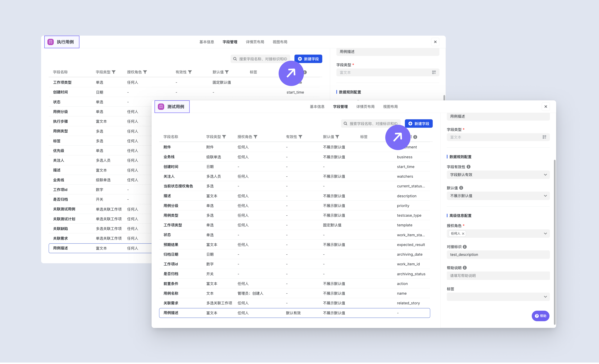The height and width of the screenshot is (364, 599).
Task: Select the 预期结果 field row
Action: coord(294,245)
